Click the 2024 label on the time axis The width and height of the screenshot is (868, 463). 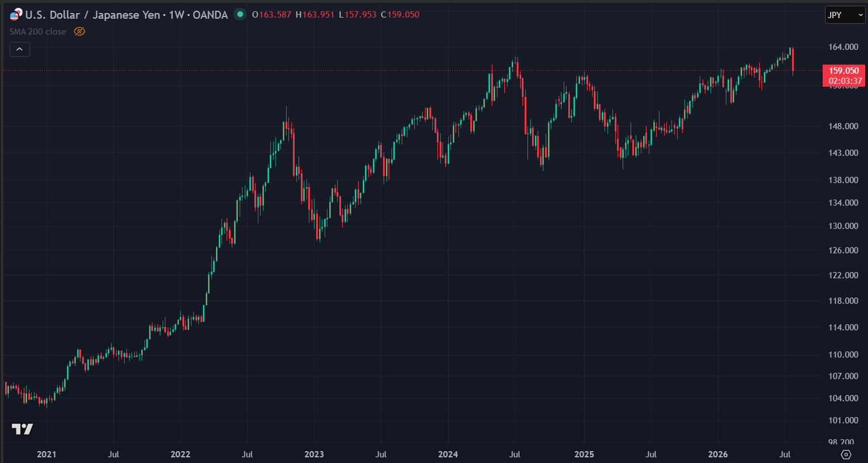pos(448,454)
